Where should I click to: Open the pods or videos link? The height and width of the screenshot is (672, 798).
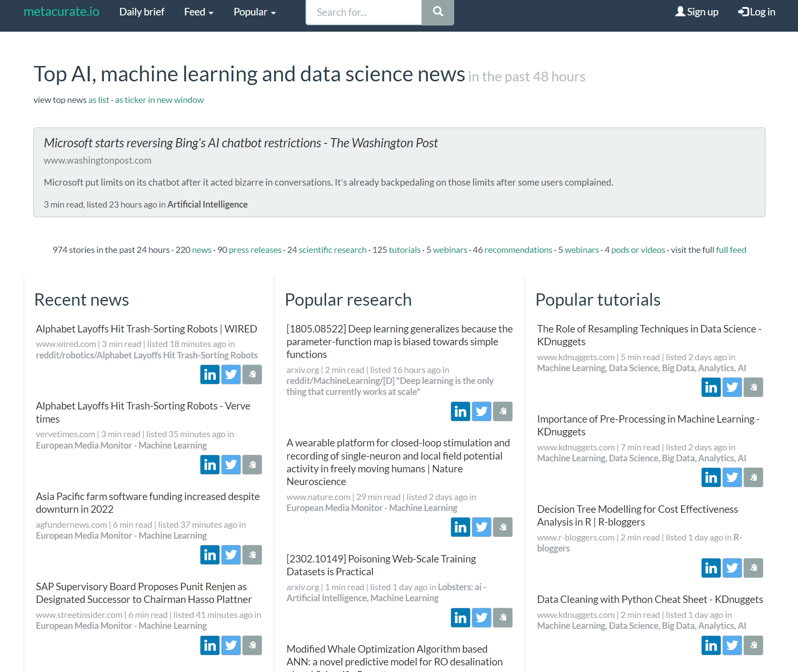[x=638, y=250]
